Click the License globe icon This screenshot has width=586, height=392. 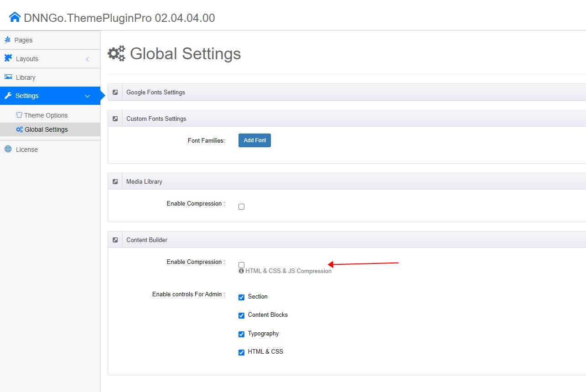click(8, 149)
